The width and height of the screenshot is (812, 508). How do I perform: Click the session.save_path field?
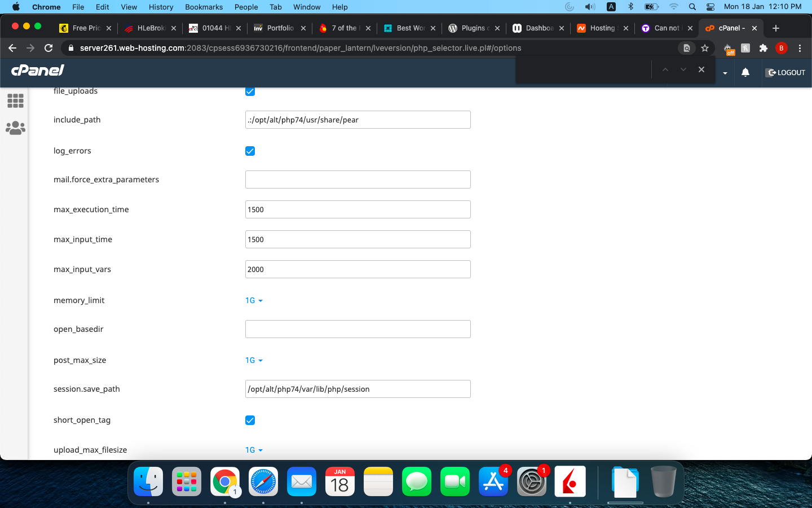tap(358, 389)
